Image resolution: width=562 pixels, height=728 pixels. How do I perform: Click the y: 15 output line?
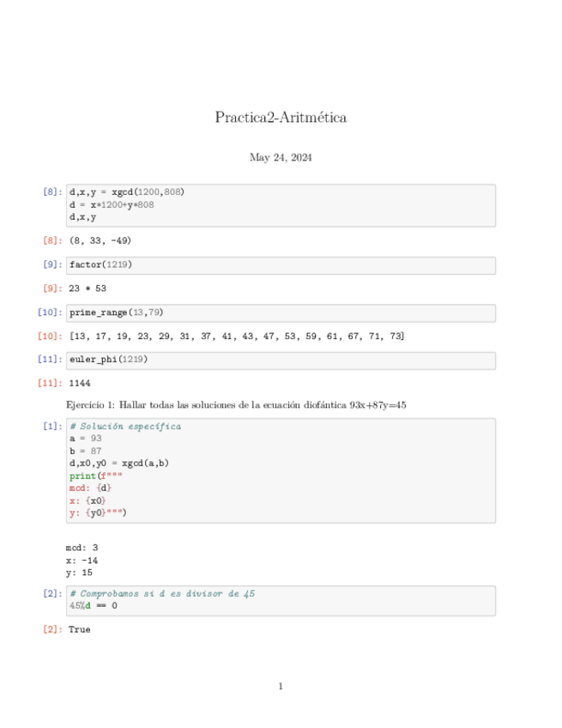point(82,571)
